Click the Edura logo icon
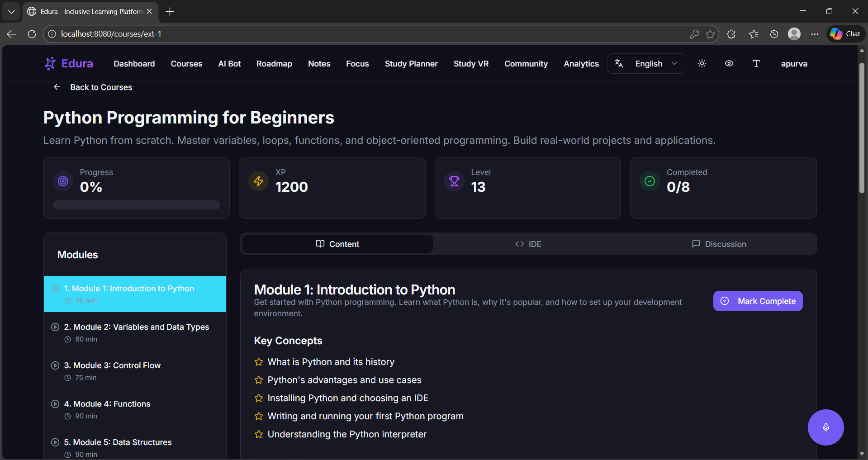Screen dimensions: 868x460 (x=50, y=64)
